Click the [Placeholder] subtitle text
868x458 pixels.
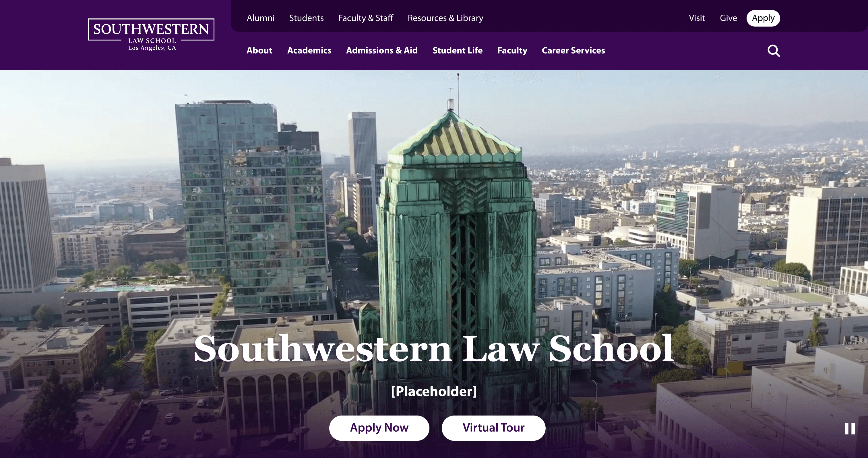pyautogui.click(x=434, y=391)
